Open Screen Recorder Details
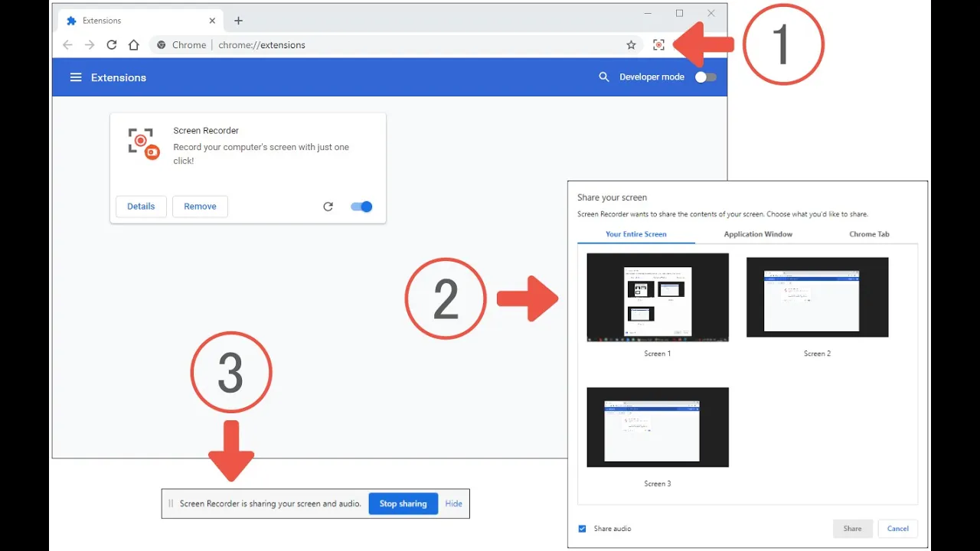This screenshot has height=551, width=980. coord(141,207)
